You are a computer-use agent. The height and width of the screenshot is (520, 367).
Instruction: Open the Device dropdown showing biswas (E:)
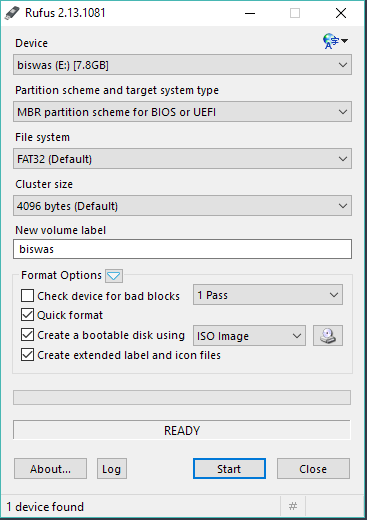point(182,65)
